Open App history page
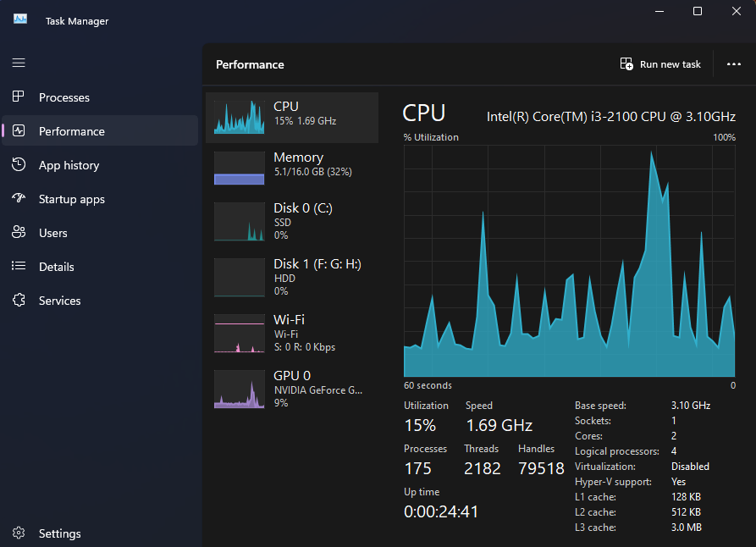 [x=69, y=165]
